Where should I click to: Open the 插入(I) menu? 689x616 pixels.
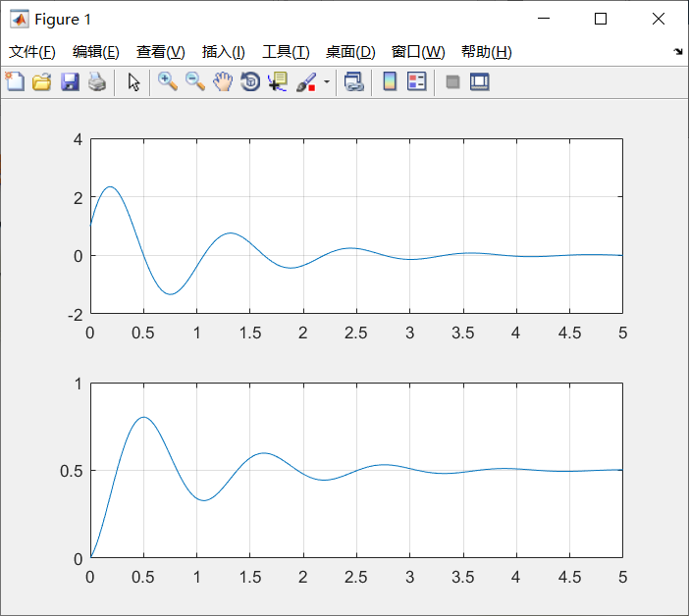(x=223, y=52)
